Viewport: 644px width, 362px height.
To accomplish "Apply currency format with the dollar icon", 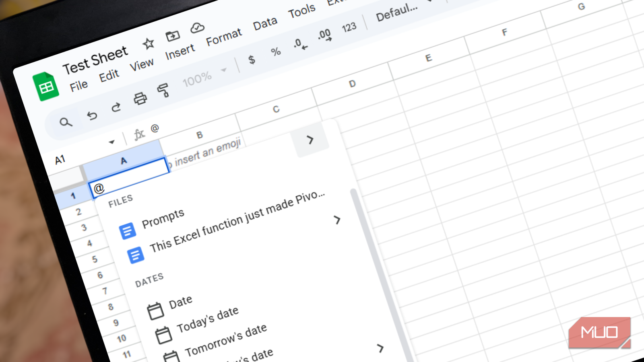I will click(x=252, y=59).
